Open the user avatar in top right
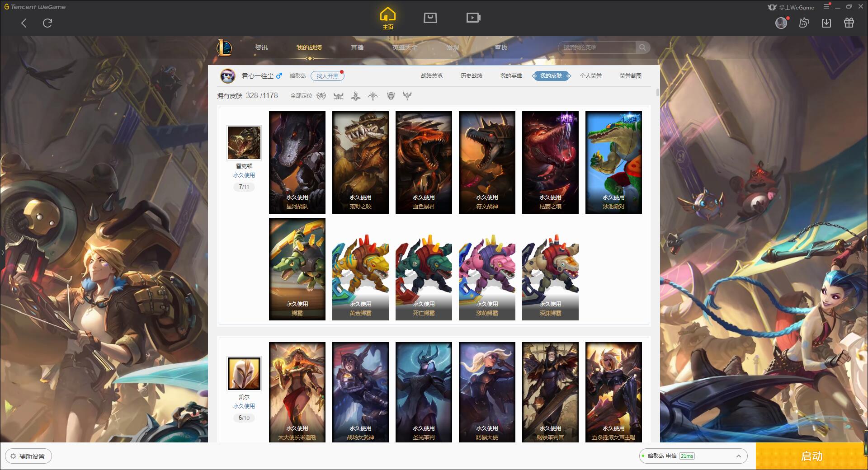The width and height of the screenshot is (868, 470). click(781, 23)
